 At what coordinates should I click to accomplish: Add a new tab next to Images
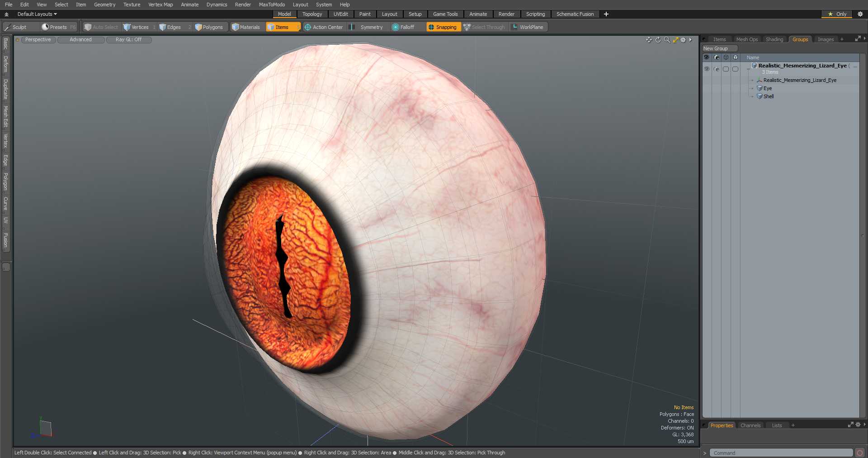(x=842, y=39)
